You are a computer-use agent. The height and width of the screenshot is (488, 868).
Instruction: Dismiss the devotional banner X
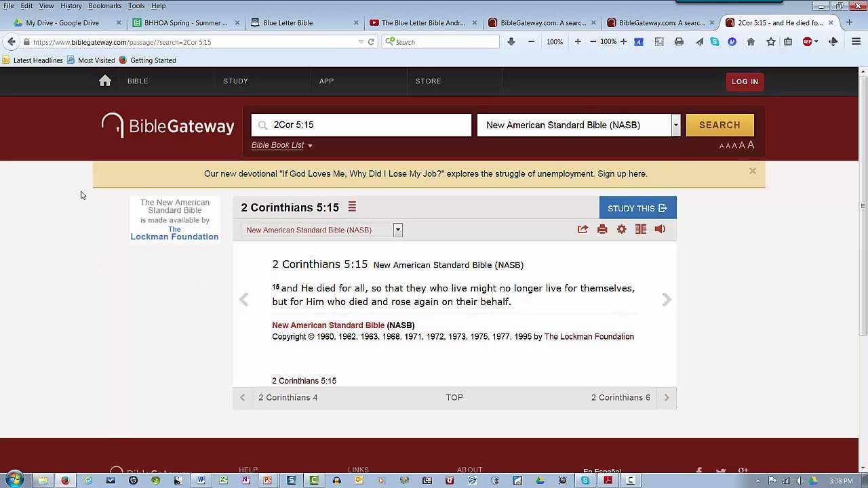coord(753,171)
